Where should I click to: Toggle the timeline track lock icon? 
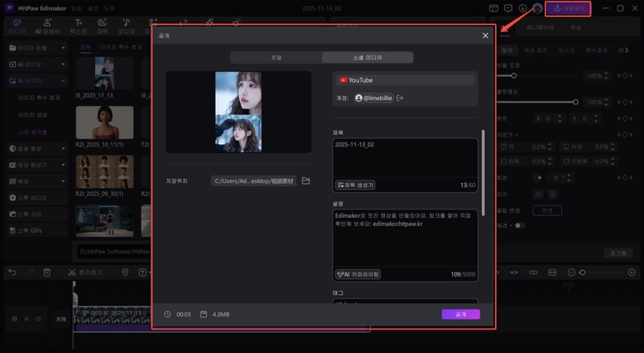click(x=14, y=319)
